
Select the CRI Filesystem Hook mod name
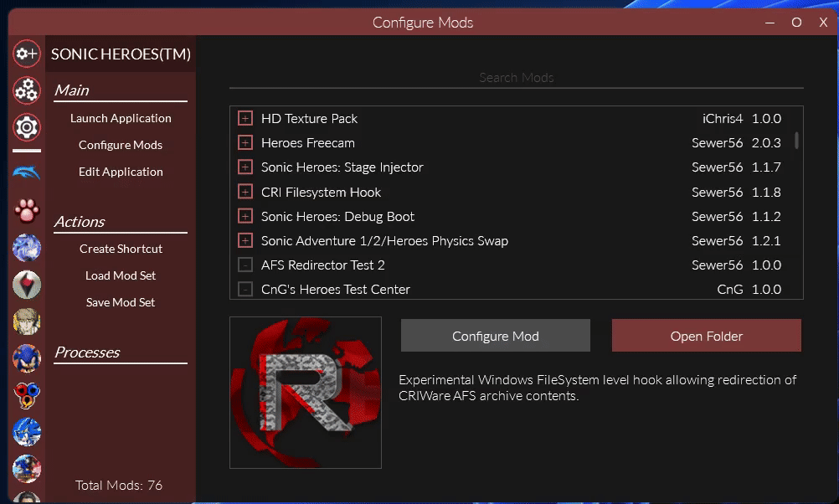click(321, 192)
